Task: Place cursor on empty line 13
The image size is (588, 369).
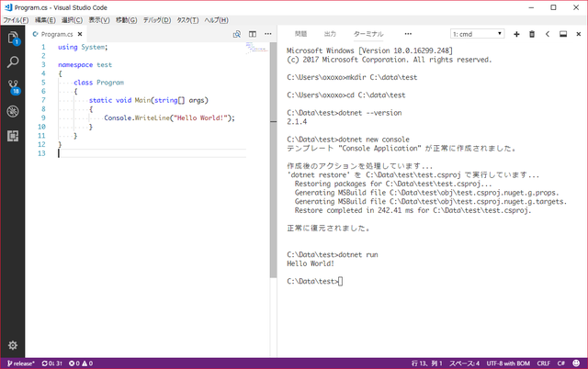Action: [152, 153]
